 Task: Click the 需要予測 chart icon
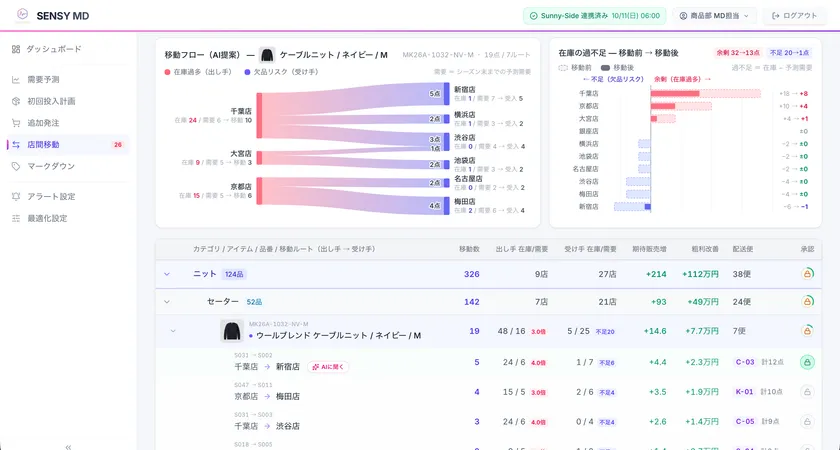point(16,80)
